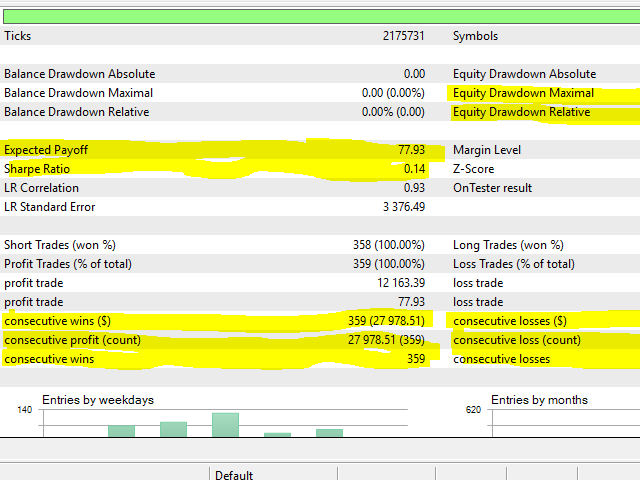Select the Ticks value 2175731
Screen dimensions: 640x480
(x=403, y=36)
